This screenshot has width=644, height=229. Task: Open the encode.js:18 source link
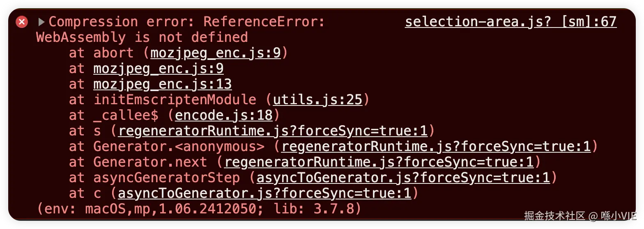pos(223,115)
